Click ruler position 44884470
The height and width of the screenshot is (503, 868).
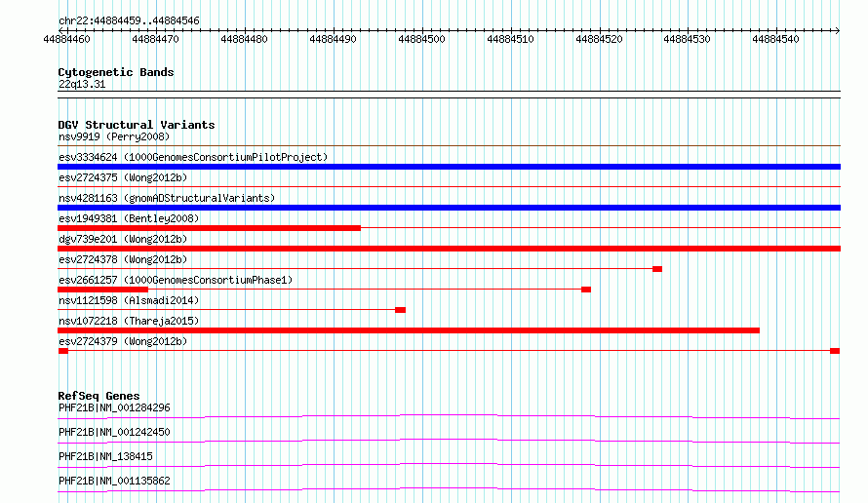[x=155, y=39]
